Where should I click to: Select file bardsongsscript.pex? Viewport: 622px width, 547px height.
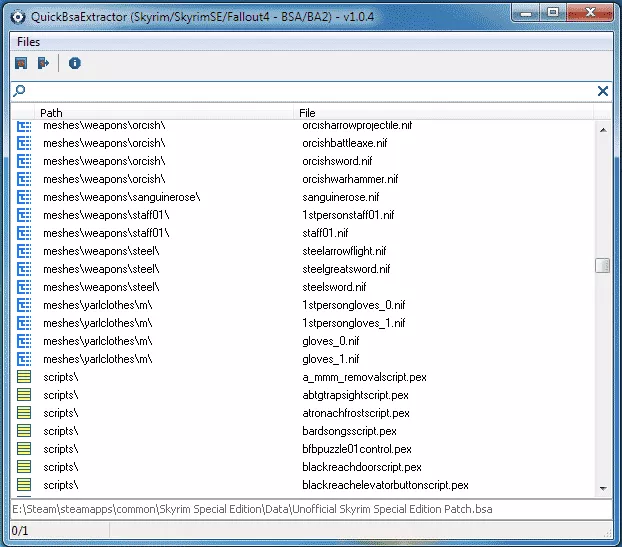pyautogui.click(x=349, y=431)
